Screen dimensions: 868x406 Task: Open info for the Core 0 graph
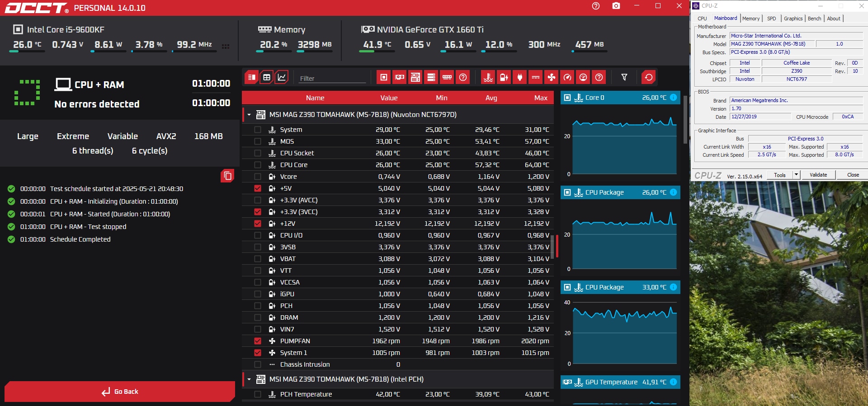tap(673, 98)
